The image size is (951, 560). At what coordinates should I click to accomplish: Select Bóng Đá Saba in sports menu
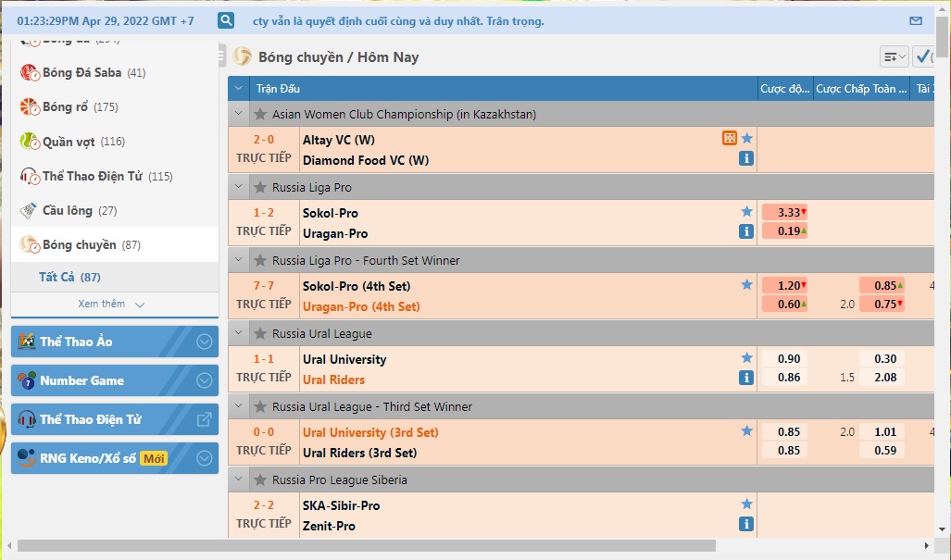[x=81, y=72]
